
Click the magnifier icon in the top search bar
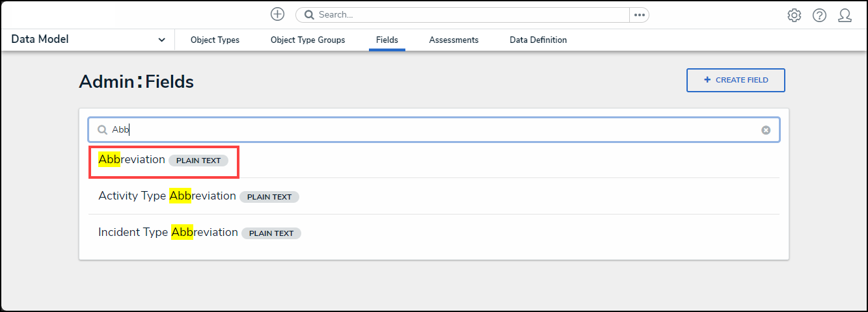click(x=309, y=15)
